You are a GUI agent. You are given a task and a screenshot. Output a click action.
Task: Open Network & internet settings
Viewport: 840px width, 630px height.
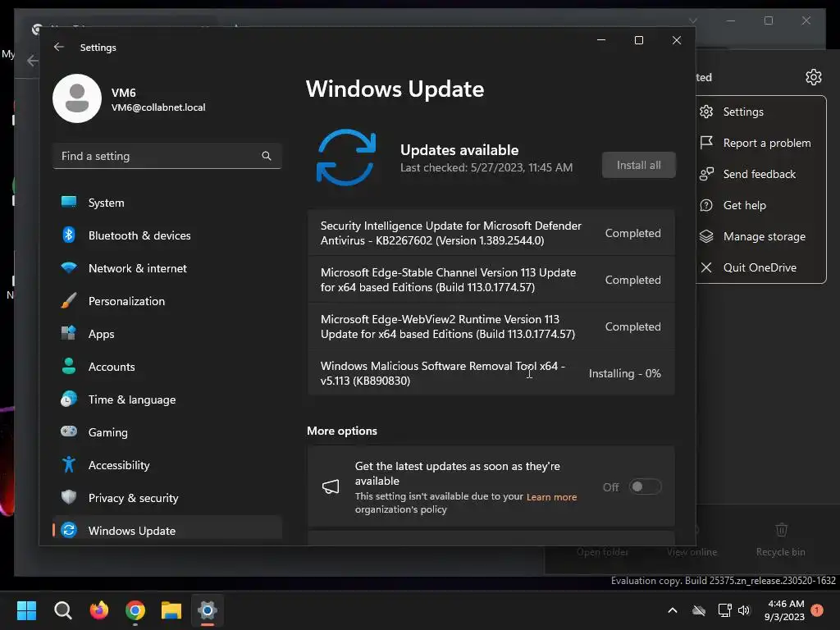coord(167,268)
